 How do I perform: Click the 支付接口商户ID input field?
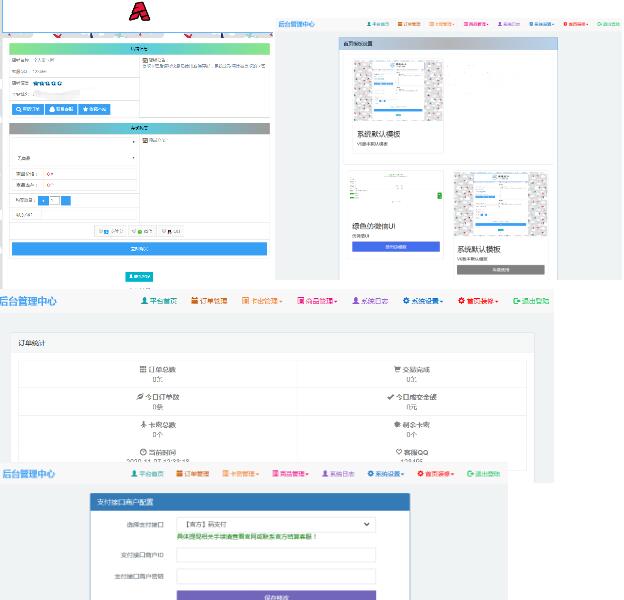click(276, 555)
